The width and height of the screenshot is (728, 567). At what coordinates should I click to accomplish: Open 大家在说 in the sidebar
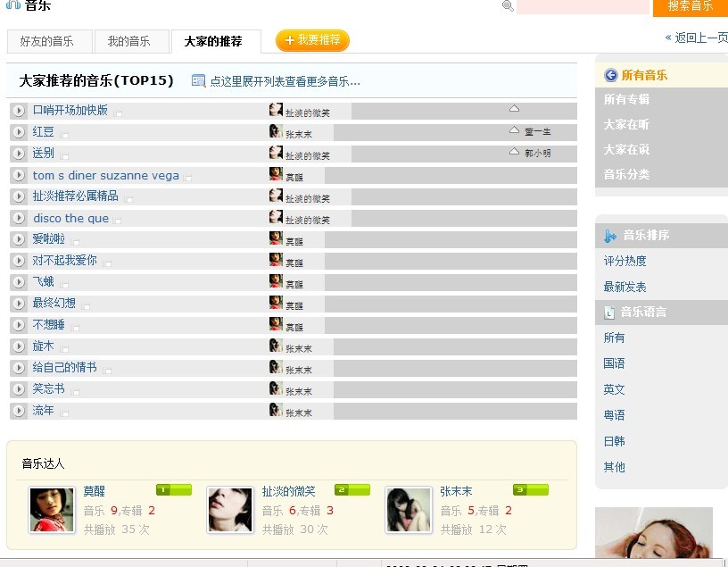626,150
